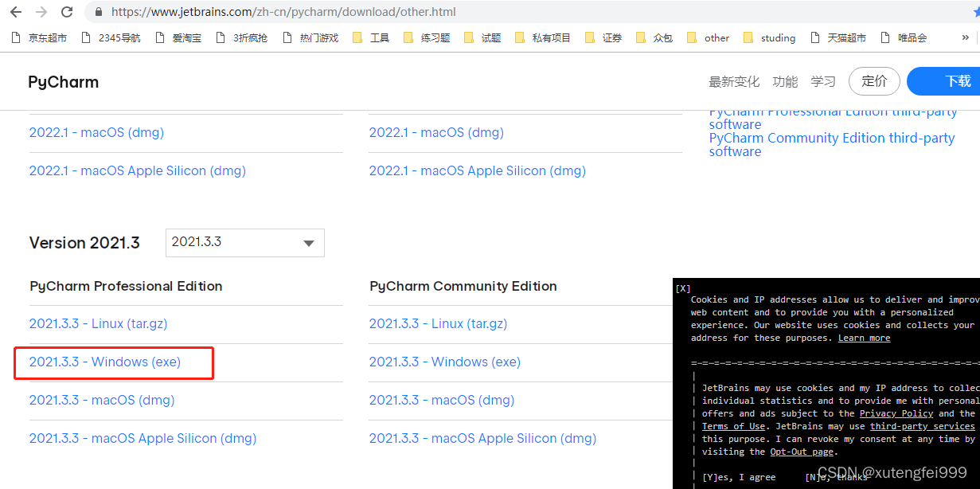Choose [Y]es, I agree for cookies
The image size is (980, 489).
click(739, 477)
